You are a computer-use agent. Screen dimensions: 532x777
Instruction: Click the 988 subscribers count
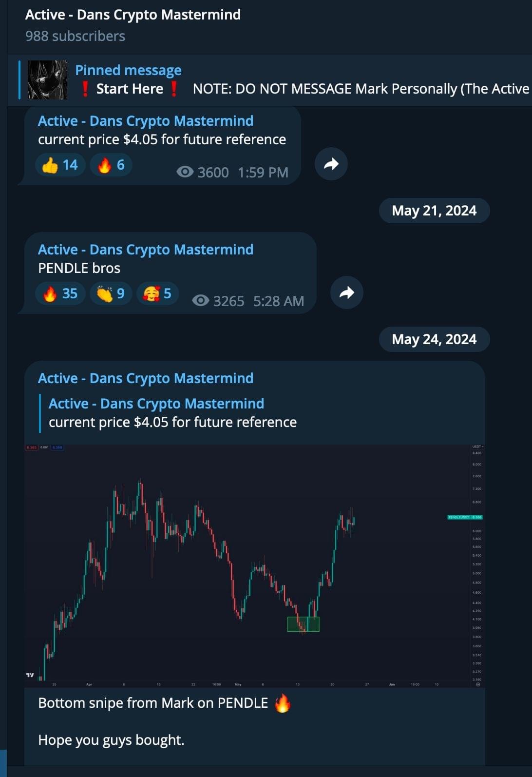point(75,36)
